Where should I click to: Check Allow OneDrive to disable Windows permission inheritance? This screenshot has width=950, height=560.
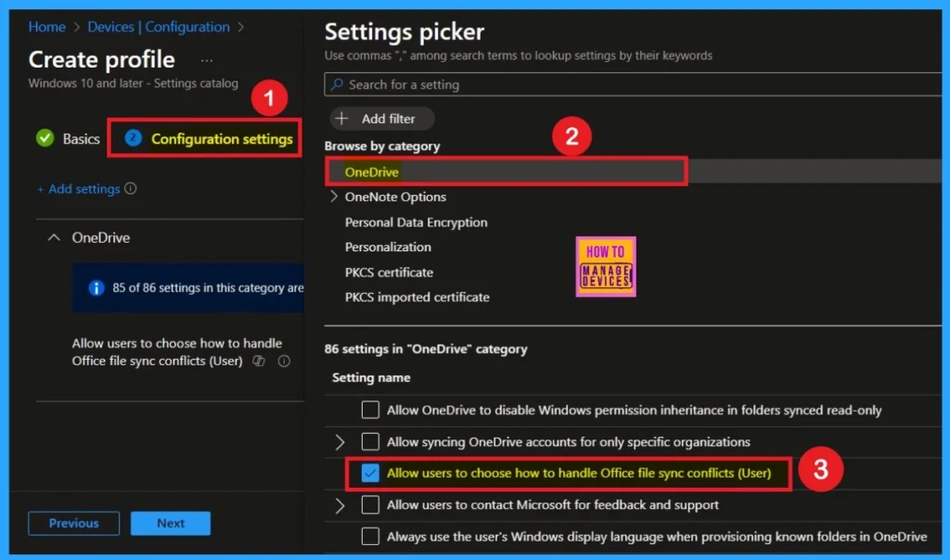tap(370, 410)
